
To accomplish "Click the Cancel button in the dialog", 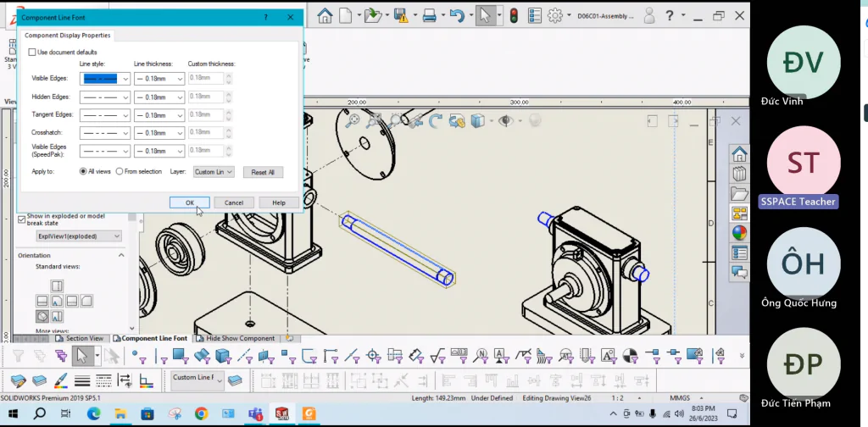I will pos(234,203).
